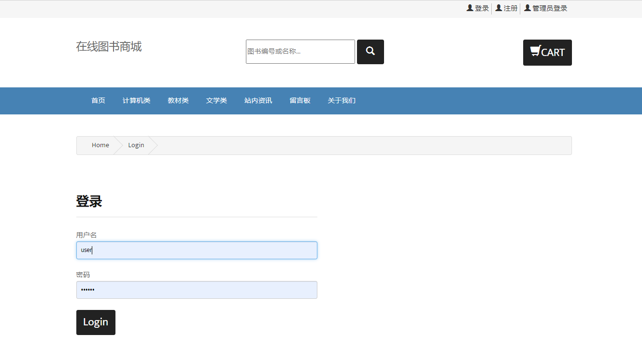Open the 计算机类 category
Viewport: 642px width, 364px height.
136,100
